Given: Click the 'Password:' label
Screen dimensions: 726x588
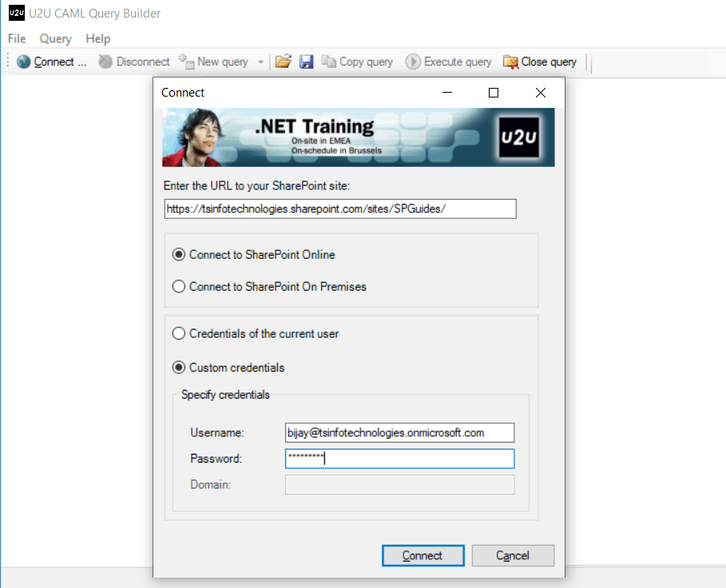Looking at the screenshot, I should [x=216, y=459].
